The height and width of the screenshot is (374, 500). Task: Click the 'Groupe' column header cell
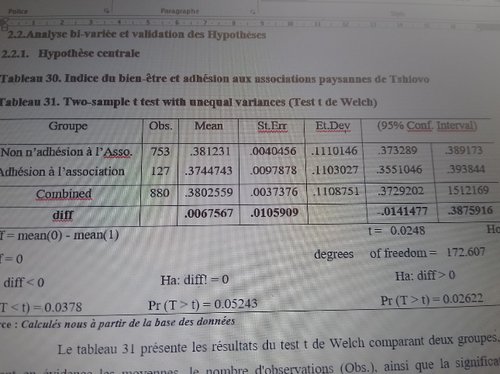(x=68, y=126)
